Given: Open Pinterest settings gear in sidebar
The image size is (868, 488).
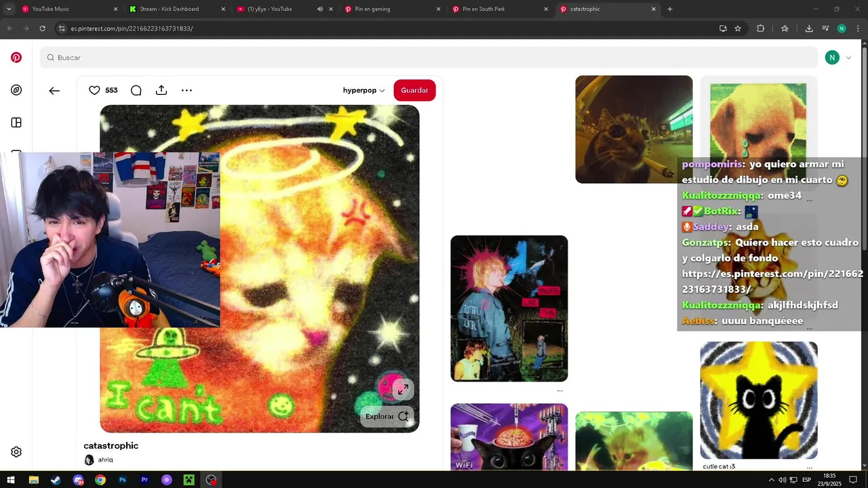Looking at the screenshot, I should coord(16,452).
